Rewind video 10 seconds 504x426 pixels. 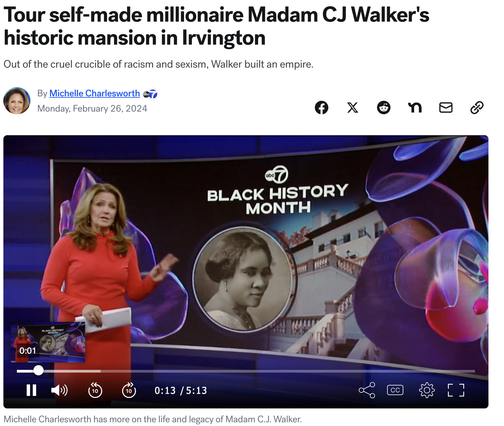(95, 390)
